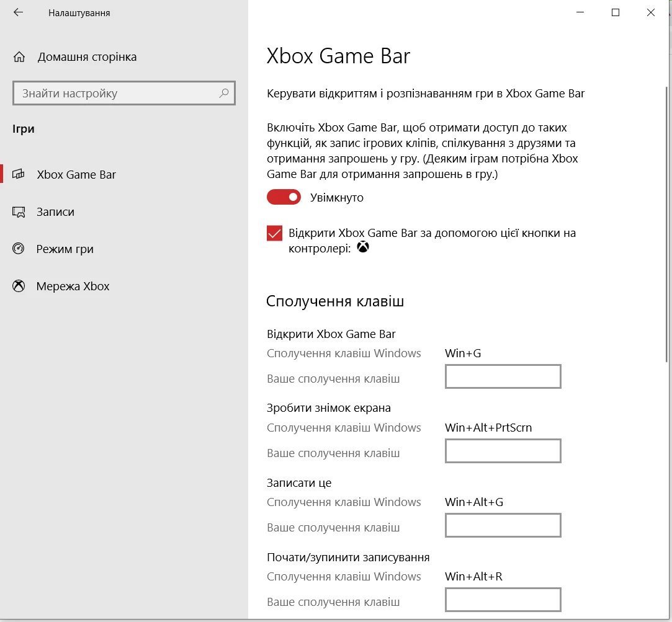Click the Win+G shortcut text
672x622 pixels.
click(x=463, y=353)
